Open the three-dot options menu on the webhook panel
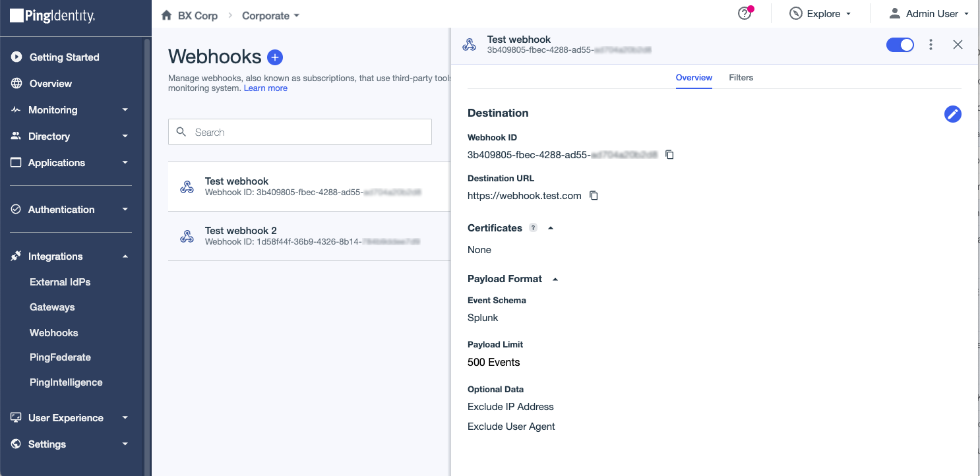Image resolution: width=980 pixels, height=476 pixels. coord(931,44)
